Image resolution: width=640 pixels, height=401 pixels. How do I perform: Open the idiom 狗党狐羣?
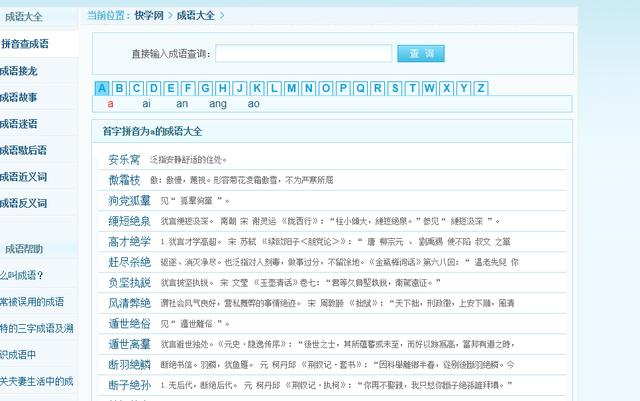[129, 200]
